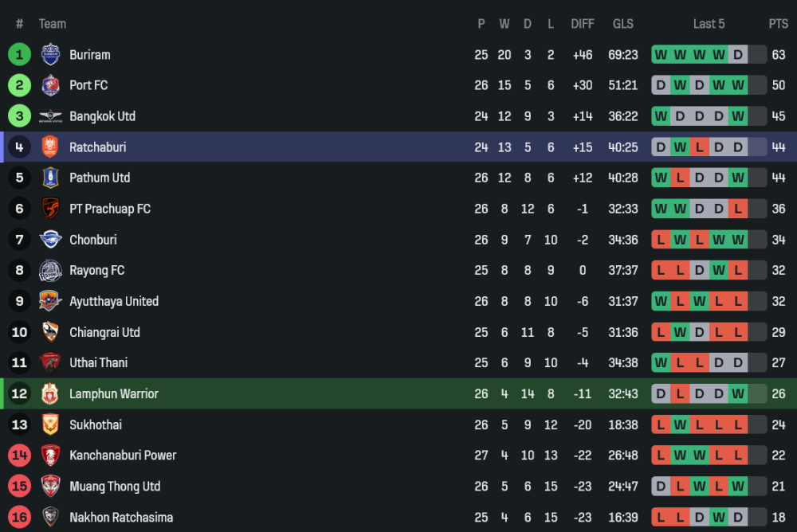Click the red rank 16 position badge

point(19,518)
